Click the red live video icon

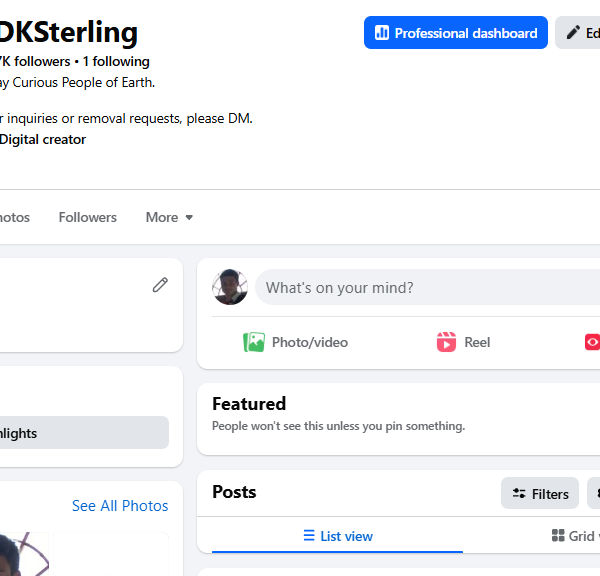(x=592, y=342)
